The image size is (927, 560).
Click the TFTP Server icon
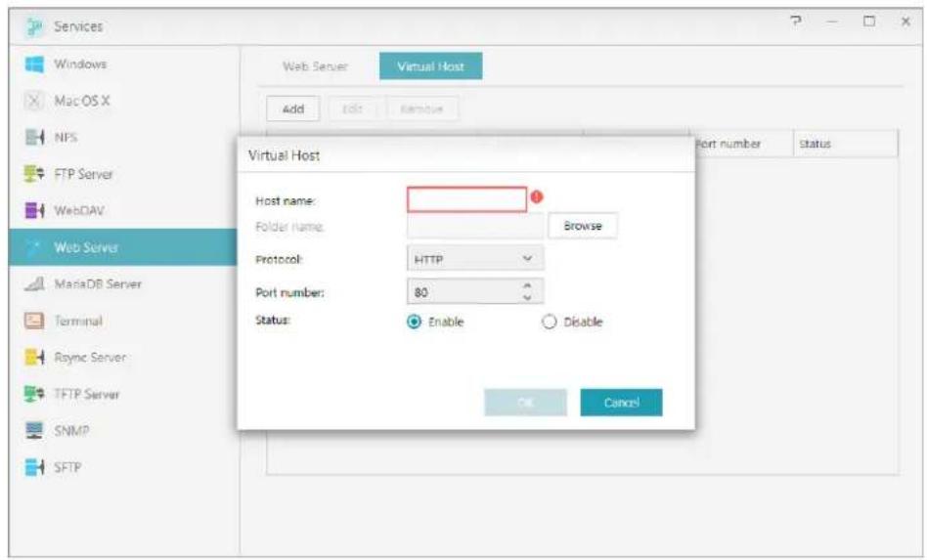(x=34, y=394)
